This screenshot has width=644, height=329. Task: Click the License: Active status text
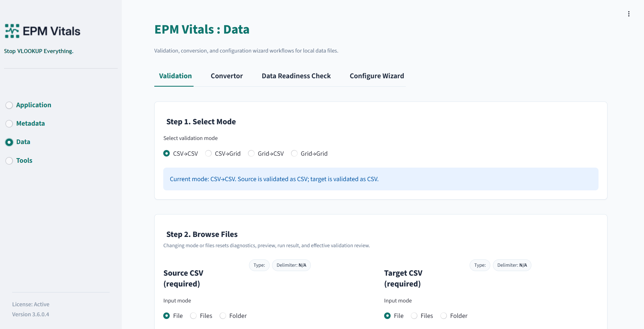pos(31,304)
